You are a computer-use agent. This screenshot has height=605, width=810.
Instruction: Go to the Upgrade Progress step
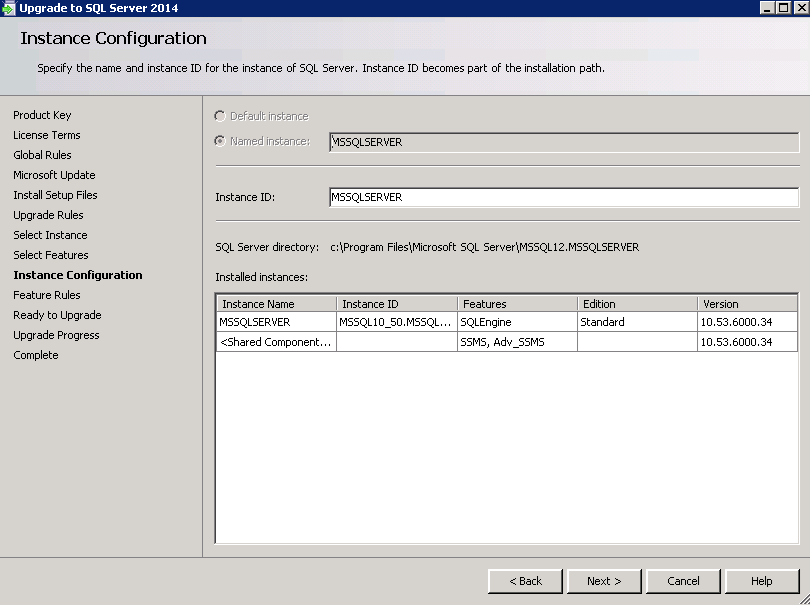56,335
